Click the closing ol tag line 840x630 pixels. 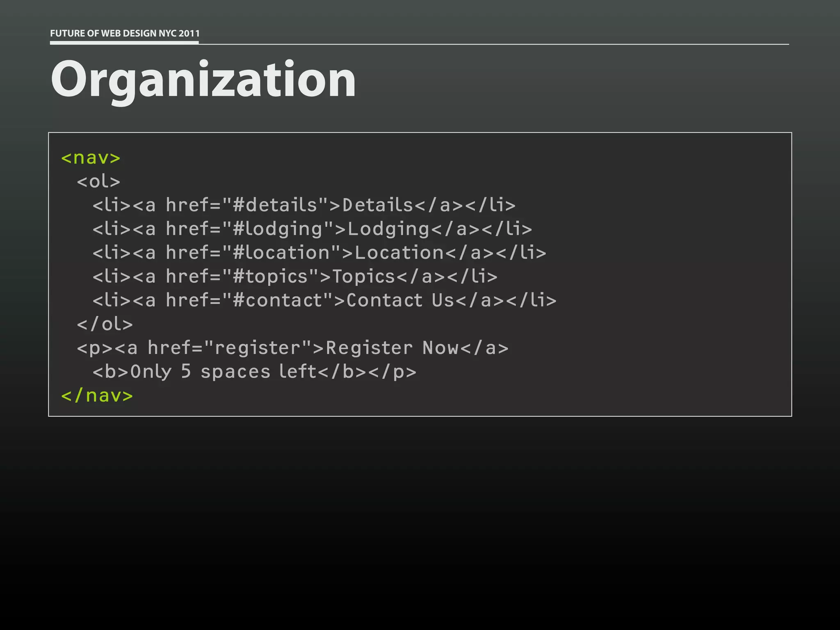click(105, 324)
